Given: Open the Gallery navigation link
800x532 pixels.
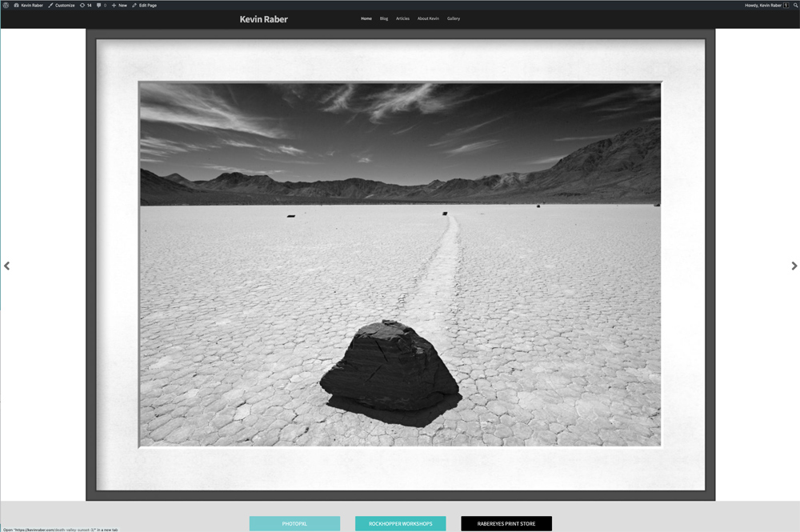Looking at the screenshot, I should [454, 18].
